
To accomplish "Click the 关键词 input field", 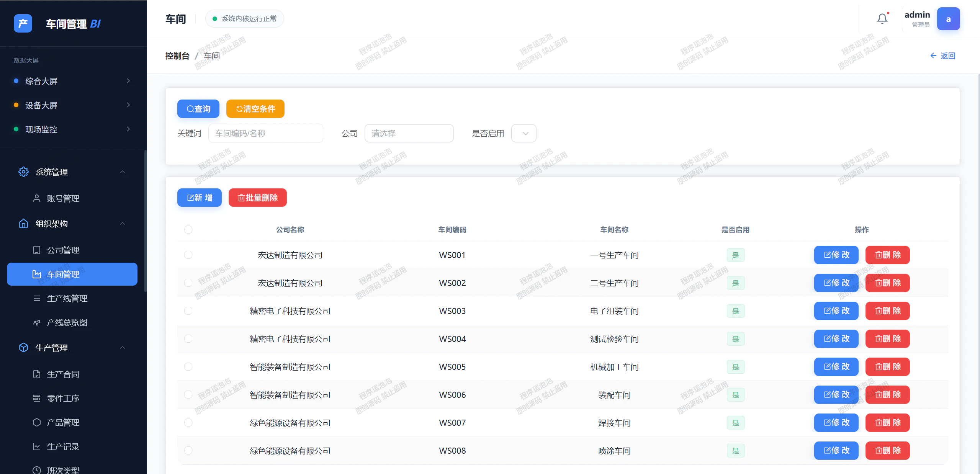I will coord(266,133).
